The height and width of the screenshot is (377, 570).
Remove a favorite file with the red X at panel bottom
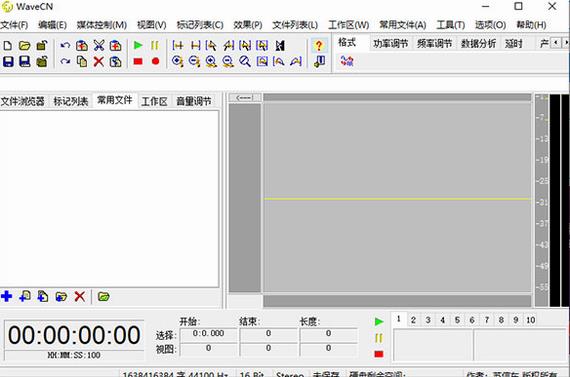pos(80,296)
